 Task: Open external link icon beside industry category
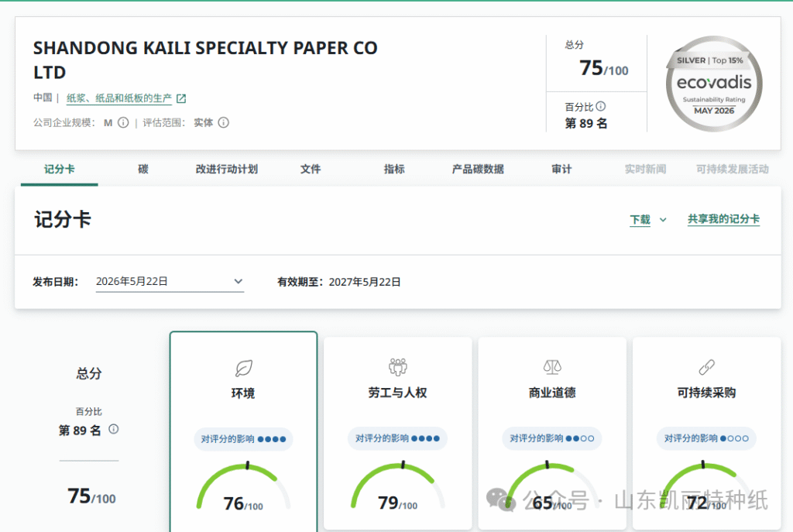pos(181,98)
